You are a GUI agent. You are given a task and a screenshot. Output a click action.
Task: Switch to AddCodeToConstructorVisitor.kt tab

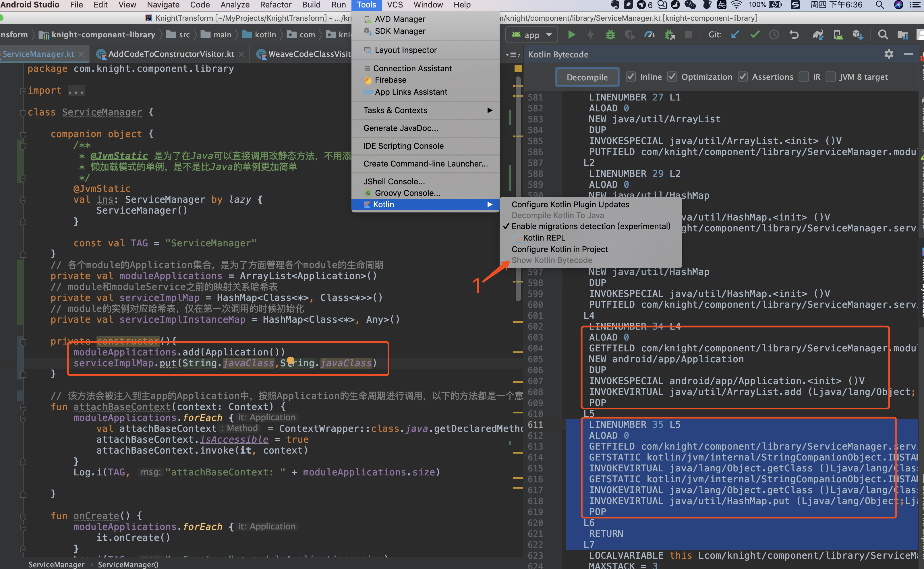tap(171, 54)
